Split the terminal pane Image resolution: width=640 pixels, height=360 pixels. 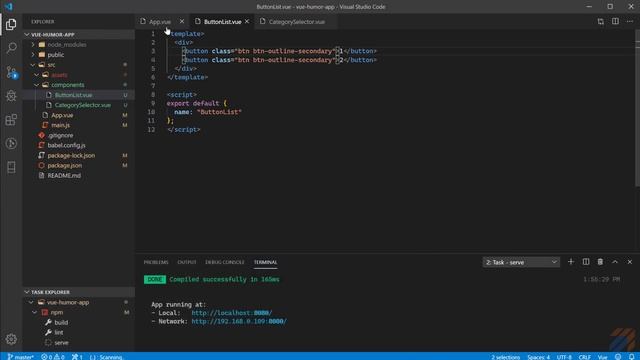point(586,262)
